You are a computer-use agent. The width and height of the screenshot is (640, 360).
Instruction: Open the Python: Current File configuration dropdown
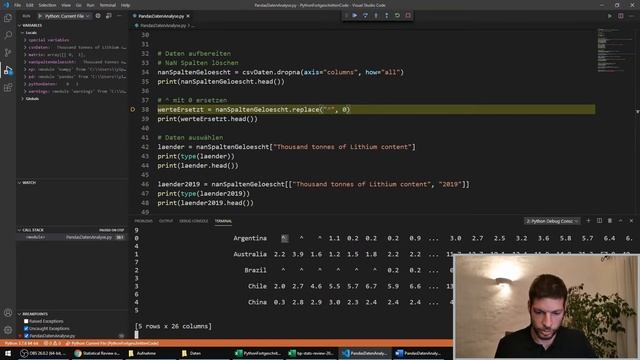click(64, 16)
